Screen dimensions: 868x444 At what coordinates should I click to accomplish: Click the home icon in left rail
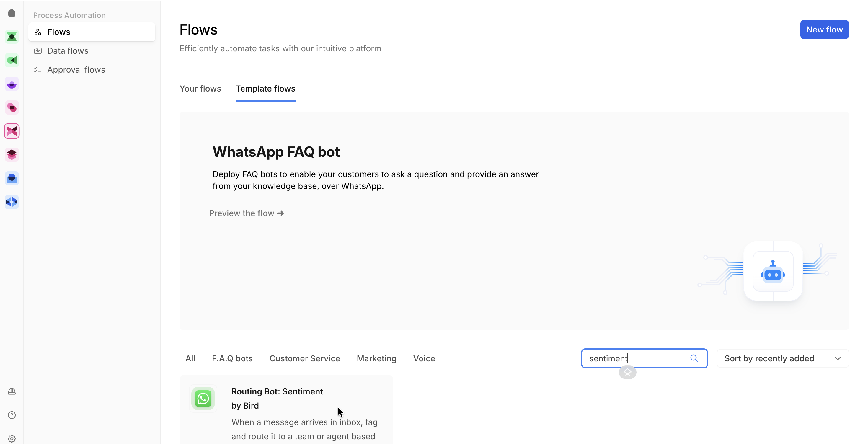point(12,13)
